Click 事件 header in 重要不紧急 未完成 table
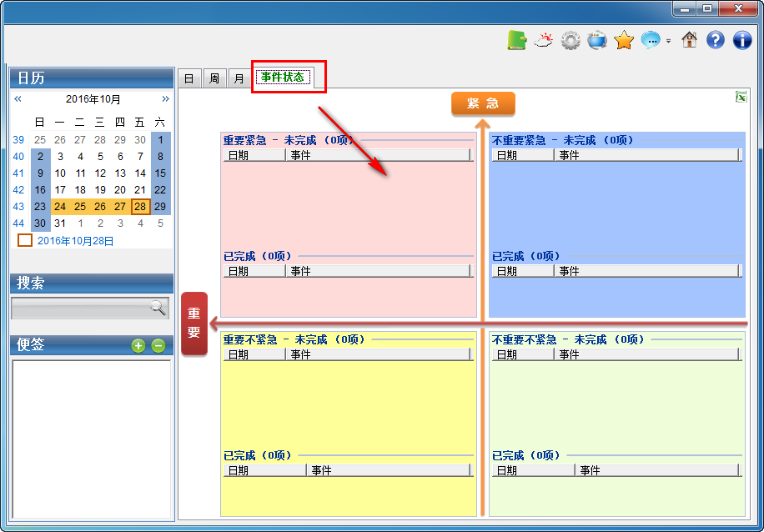764x532 pixels. click(x=378, y=354)
